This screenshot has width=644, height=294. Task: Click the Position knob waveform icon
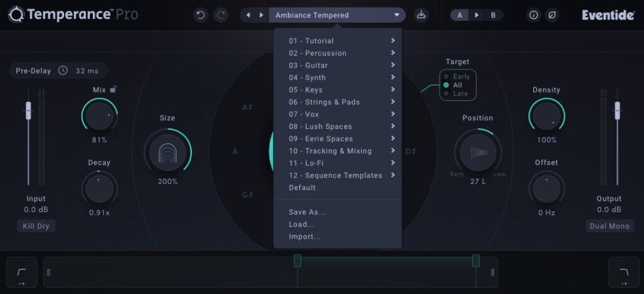478,152
